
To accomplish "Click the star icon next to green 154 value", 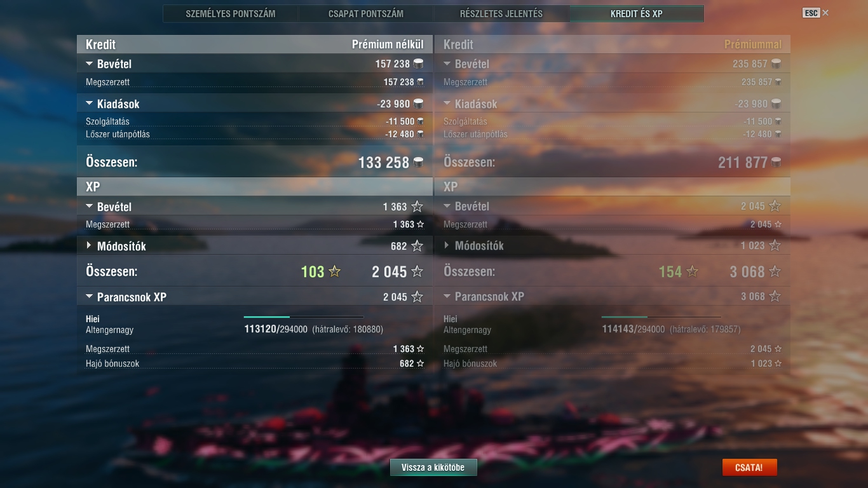I will (x=693, y=271).
